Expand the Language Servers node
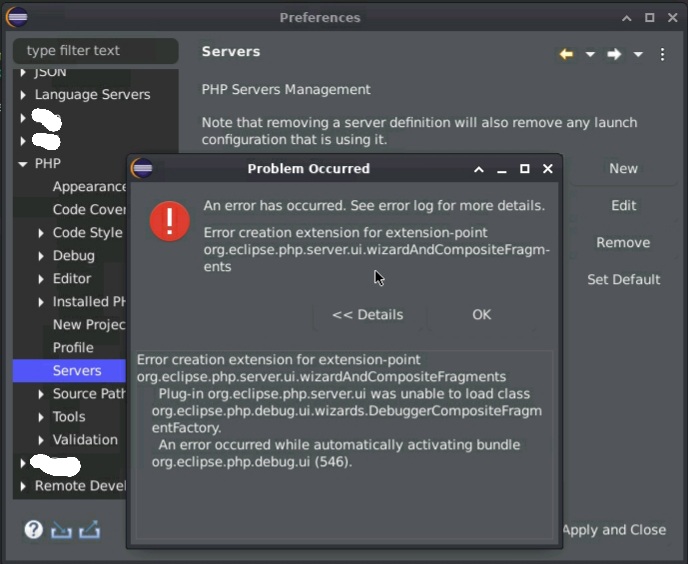The image size is (688, 564). [x=23, y=95]
